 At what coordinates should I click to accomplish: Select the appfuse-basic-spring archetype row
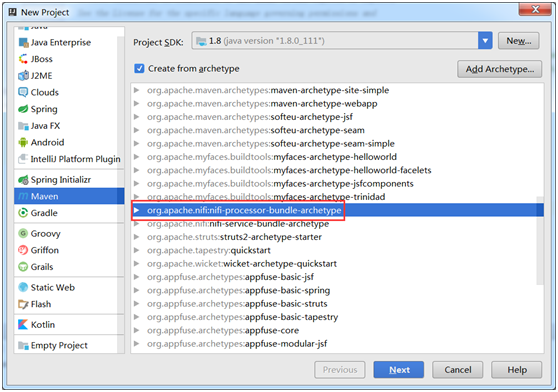point(337,290)
